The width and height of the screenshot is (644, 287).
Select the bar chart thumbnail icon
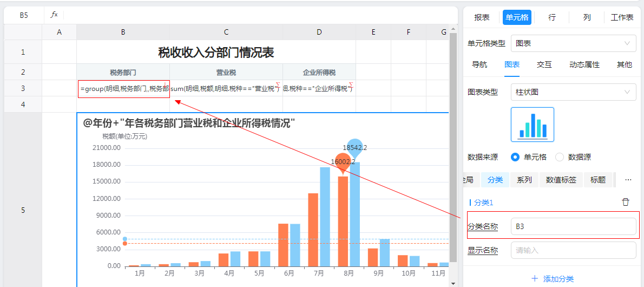(532, 125)
